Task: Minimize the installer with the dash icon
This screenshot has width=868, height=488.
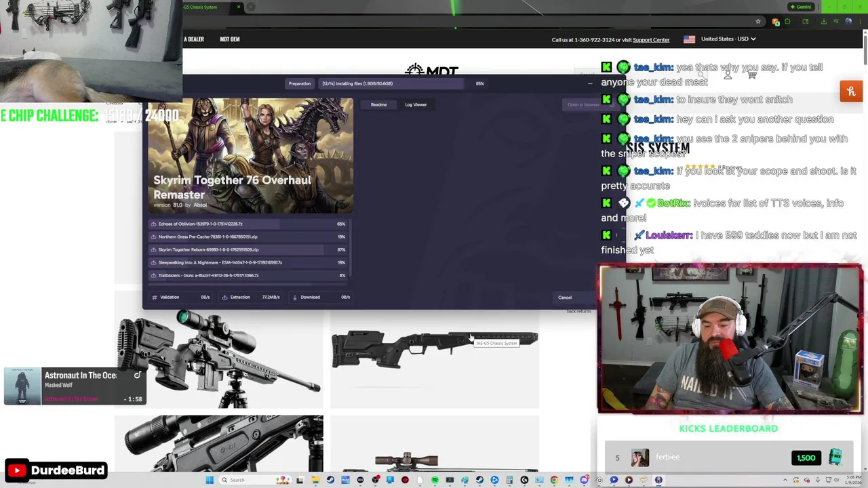Action: tap(590, 83)
